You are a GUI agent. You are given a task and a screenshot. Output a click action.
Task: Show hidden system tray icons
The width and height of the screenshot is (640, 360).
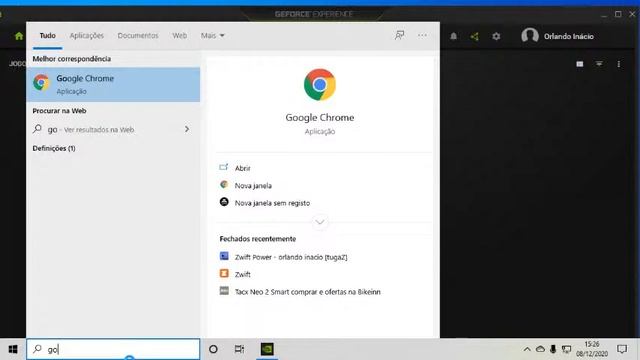coord(527,349)
